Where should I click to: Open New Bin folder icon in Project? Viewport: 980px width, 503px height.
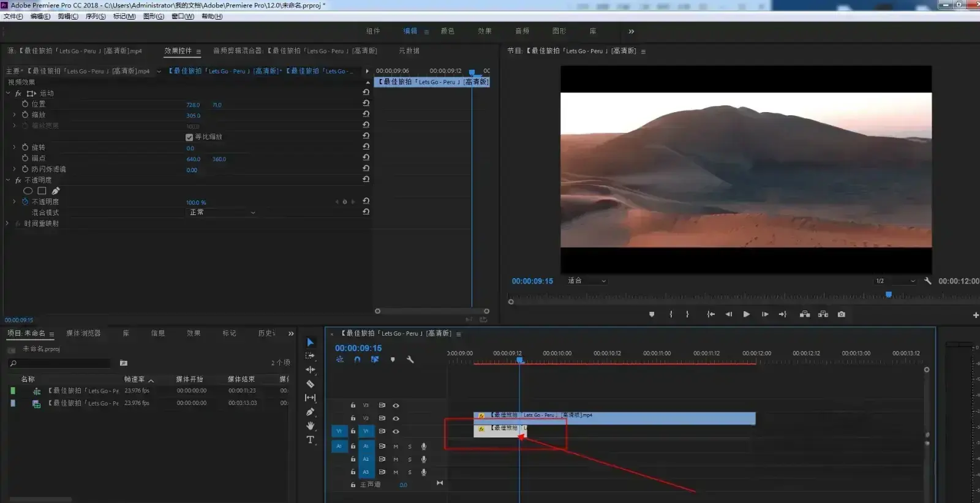(124, 363)
